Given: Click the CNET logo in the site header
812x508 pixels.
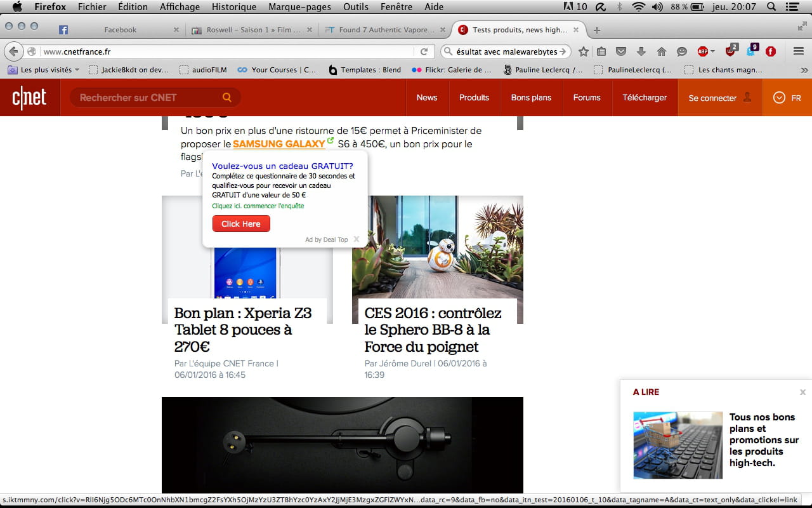Looking at the screenshot, I should click(29, 98).
